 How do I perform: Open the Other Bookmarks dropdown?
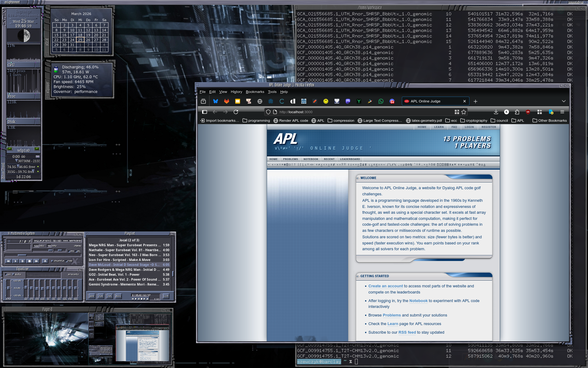[x=549, y=121]
